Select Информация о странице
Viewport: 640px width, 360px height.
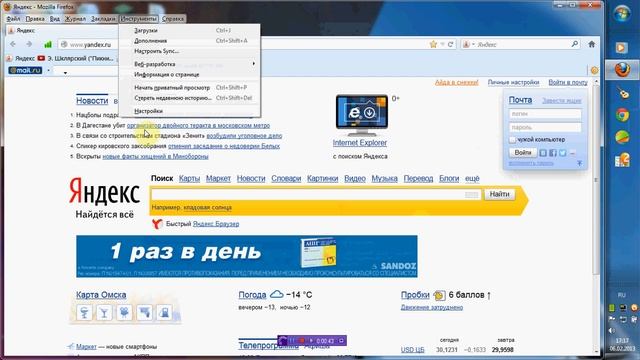click(189, 74)
